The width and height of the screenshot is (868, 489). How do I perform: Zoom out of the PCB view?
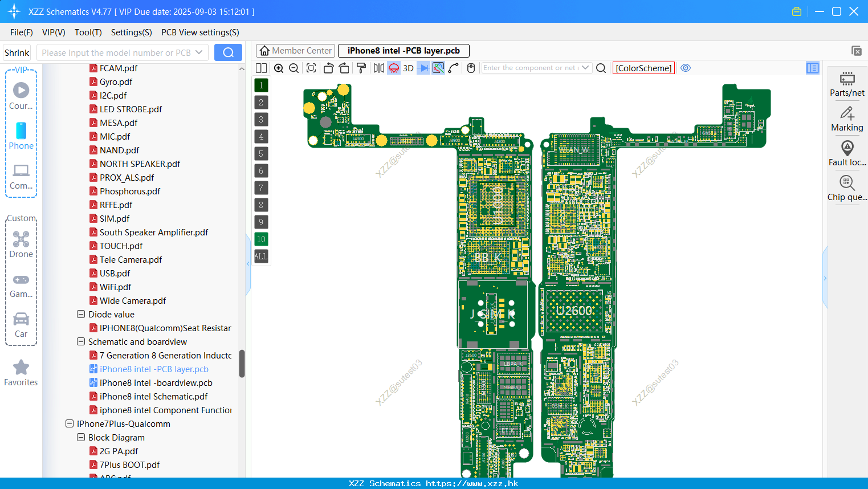[294, 68]
